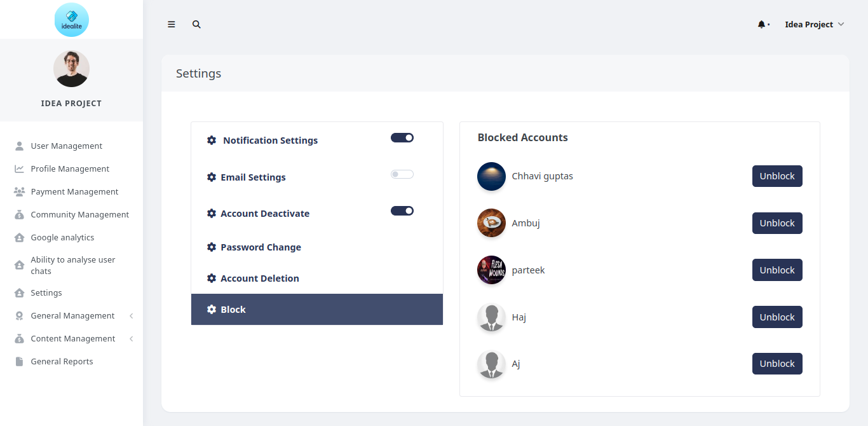Open the Password Change settings tab
The image size is (868, 426).
[261, 247]
